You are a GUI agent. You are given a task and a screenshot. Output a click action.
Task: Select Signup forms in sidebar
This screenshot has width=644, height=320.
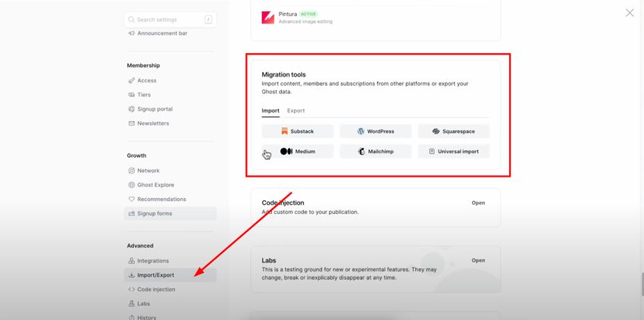[170, 214]
